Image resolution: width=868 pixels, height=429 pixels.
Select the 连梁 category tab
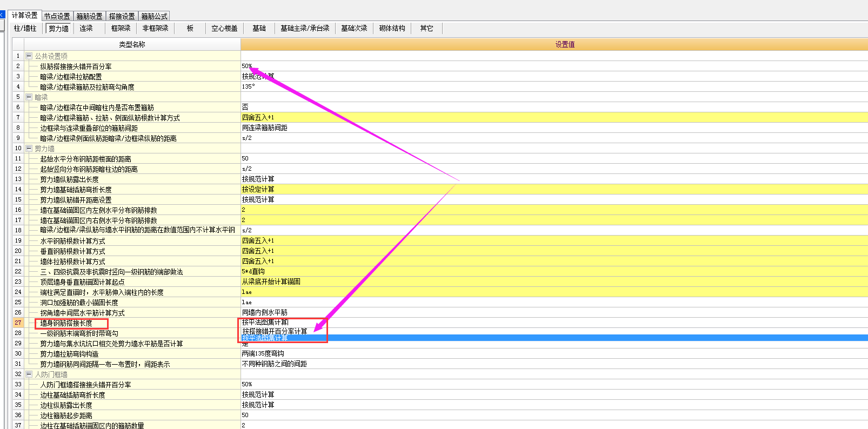click(86, 29)
